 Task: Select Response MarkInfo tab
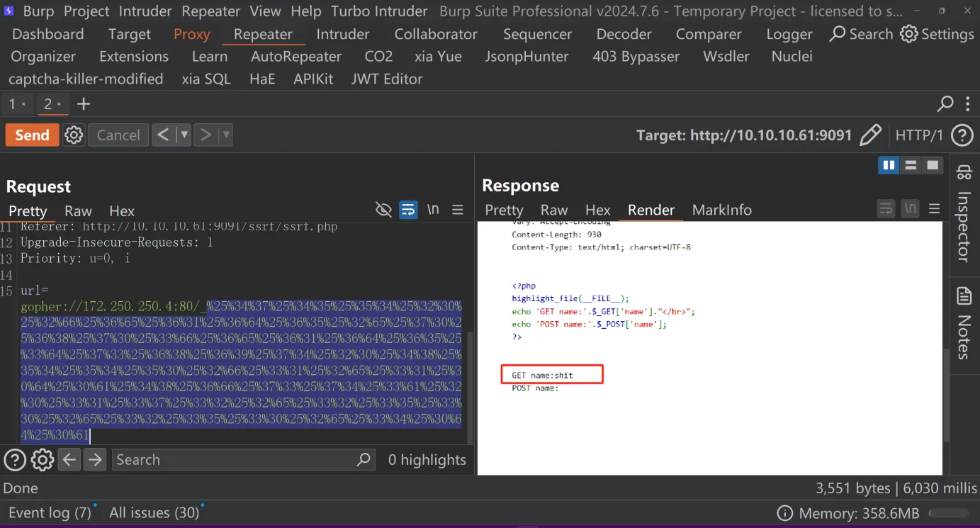point(721,210)
